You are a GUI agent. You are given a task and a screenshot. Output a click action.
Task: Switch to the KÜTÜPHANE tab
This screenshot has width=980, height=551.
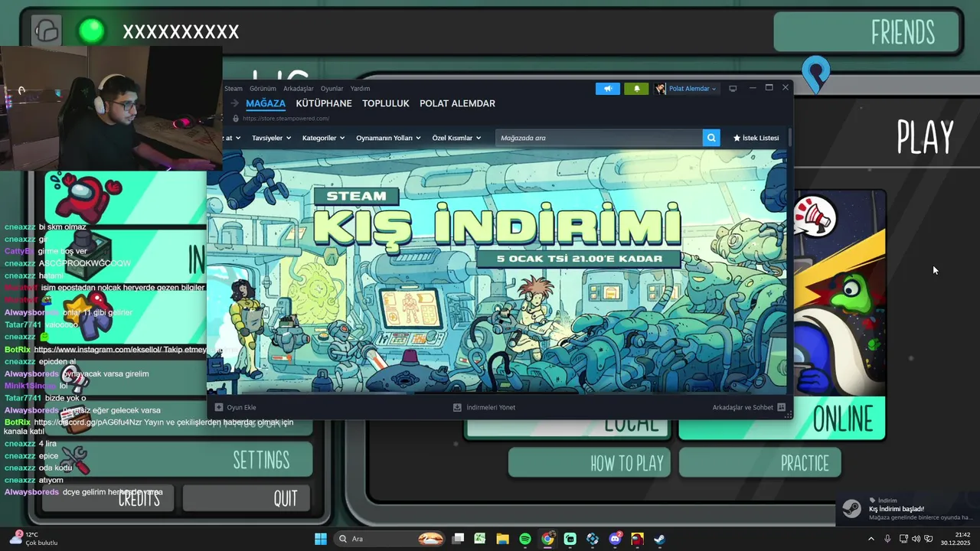coord(324,103)
